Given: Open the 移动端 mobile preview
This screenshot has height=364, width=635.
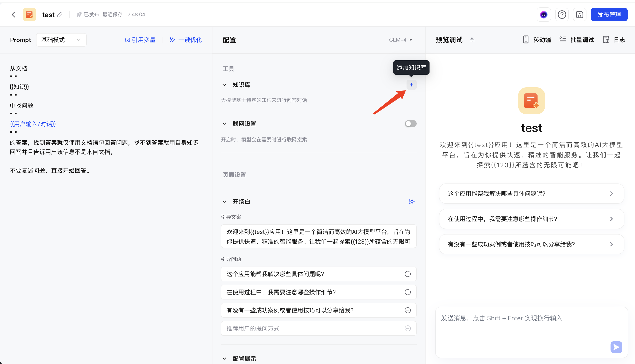Looking at the screenshot, I should click(x=536, y=40).
